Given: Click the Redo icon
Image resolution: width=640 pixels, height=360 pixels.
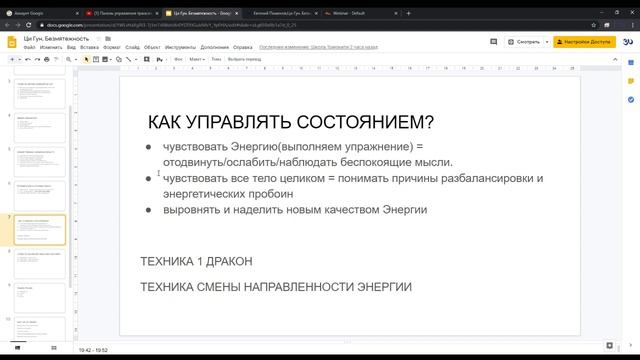Looking at the screenshot, I should tap(37, 59).
